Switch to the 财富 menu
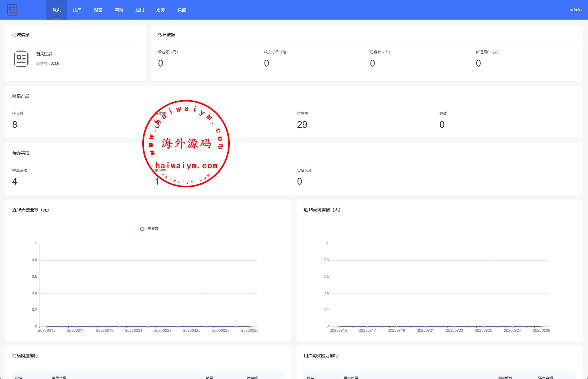The width and height of the screenshot is (588, 379). pos(98,10)
